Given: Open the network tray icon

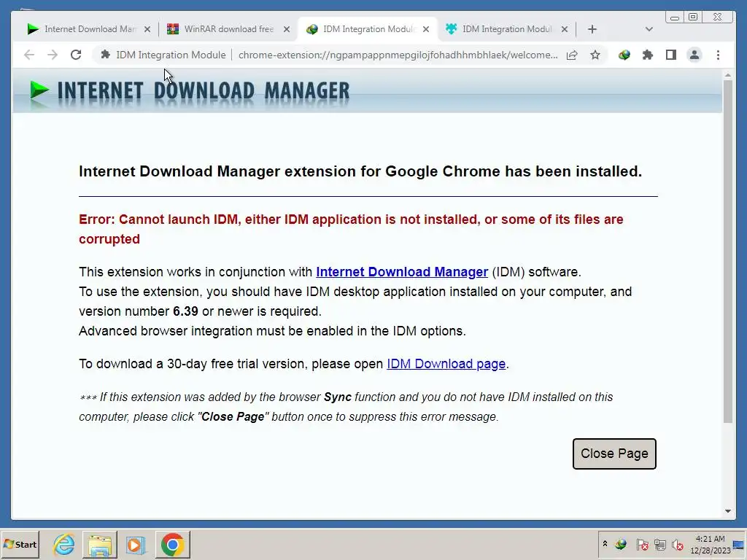Looking at the screenshot, I should 659,544.
